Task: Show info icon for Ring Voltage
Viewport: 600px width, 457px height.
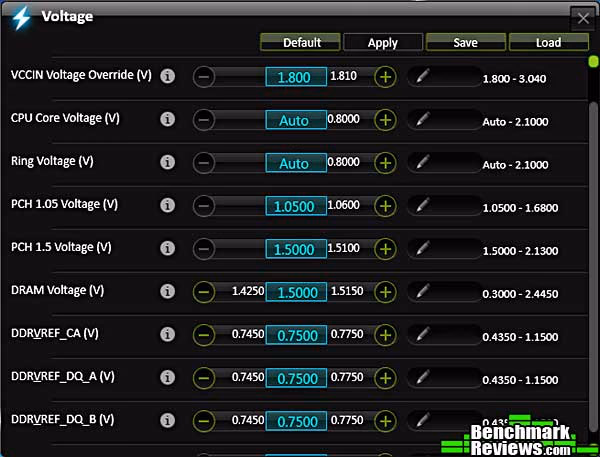Action: (x=168, y=162)
